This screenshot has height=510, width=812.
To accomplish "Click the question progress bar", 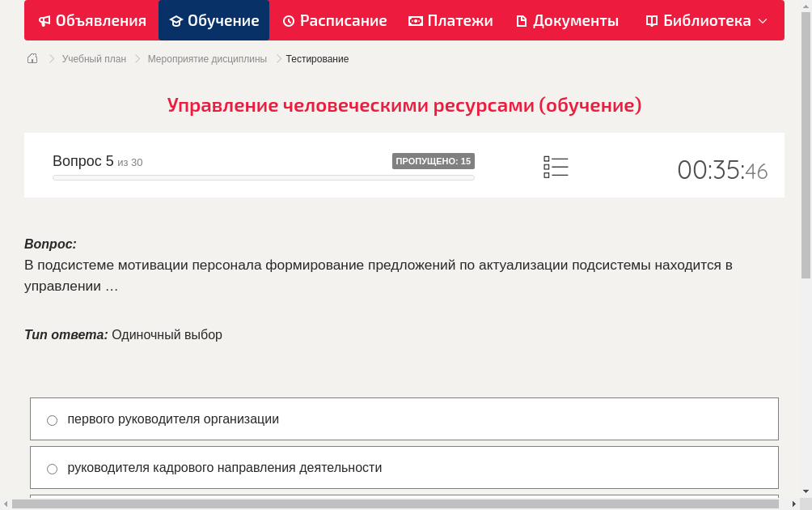I will point(263,177).
